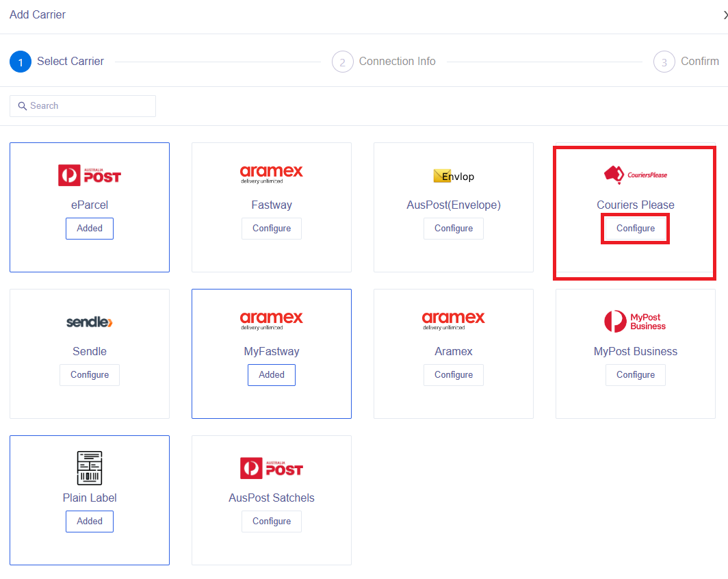
Task: Click the aramex logo on MyFastway card
Action: (271, 320)
